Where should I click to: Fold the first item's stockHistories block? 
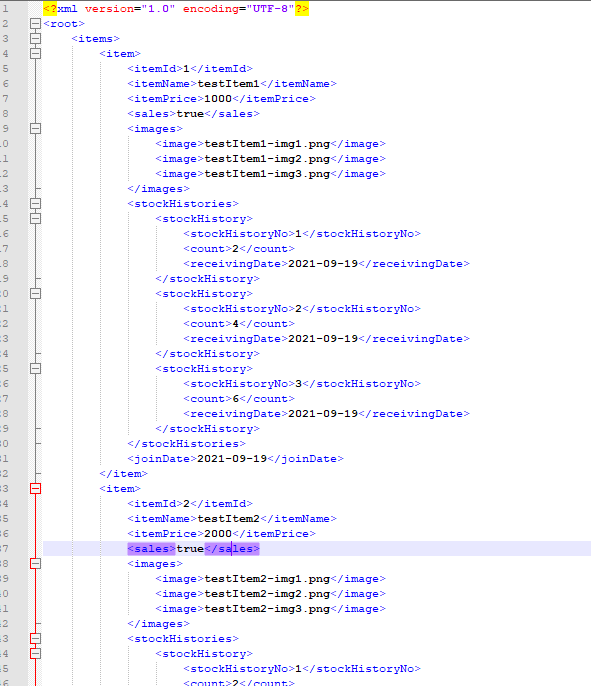pyautogui.click(x=35, y=203)
